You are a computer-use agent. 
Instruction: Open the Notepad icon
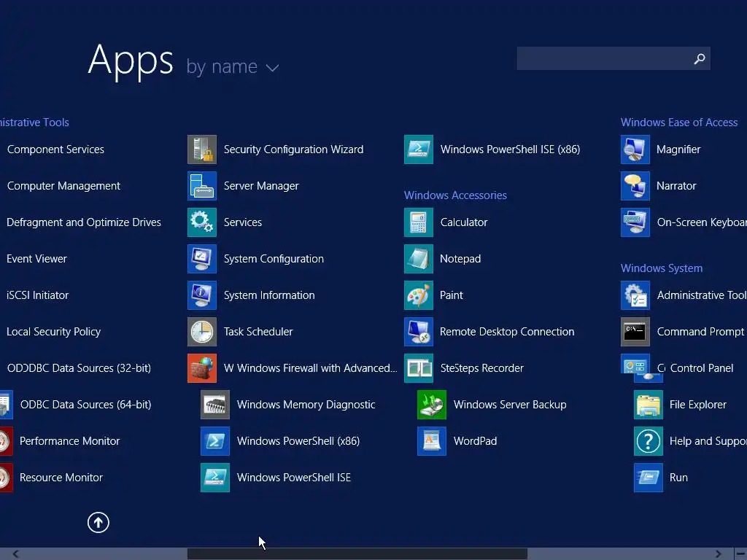click(x=419, y=259)
